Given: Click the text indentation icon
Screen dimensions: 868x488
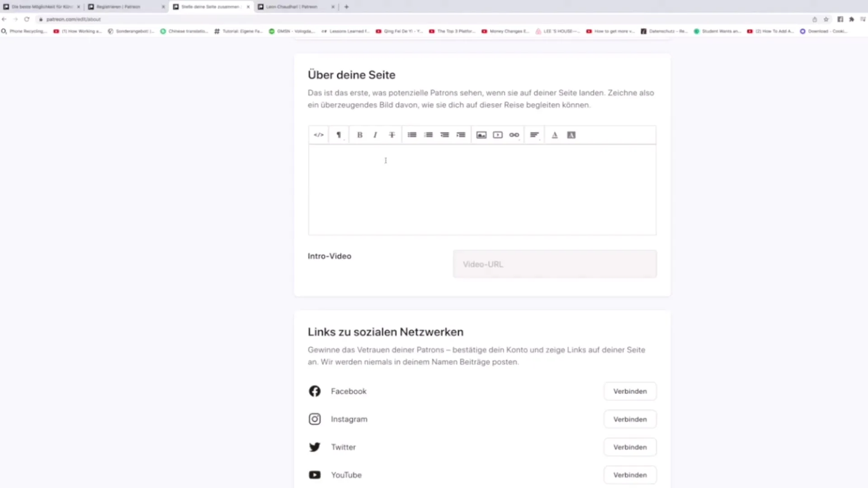Looking at the screenshot, I should point(462,135).
